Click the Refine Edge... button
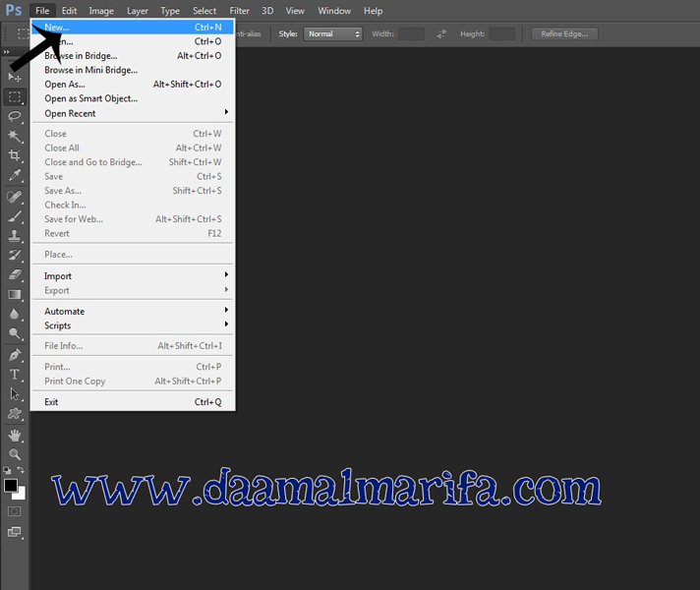 coord(564,34)
